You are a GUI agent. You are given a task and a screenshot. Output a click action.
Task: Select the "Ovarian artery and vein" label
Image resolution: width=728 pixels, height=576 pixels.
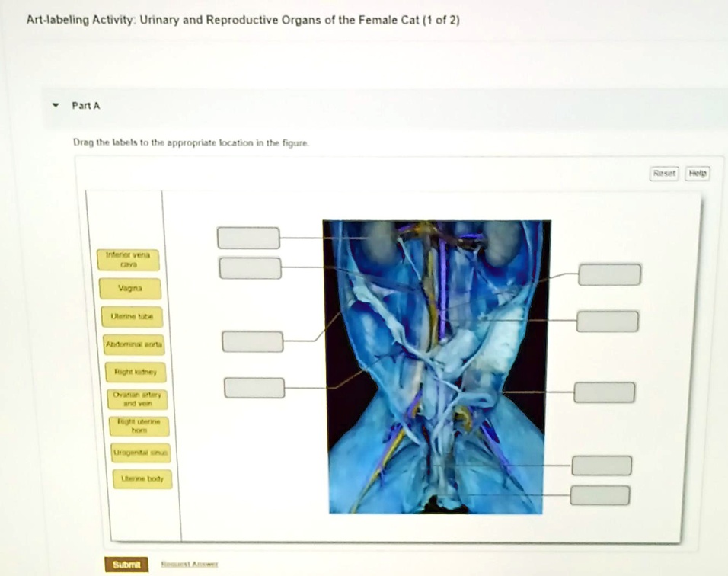pyautogui.click(x=136, y=398)
